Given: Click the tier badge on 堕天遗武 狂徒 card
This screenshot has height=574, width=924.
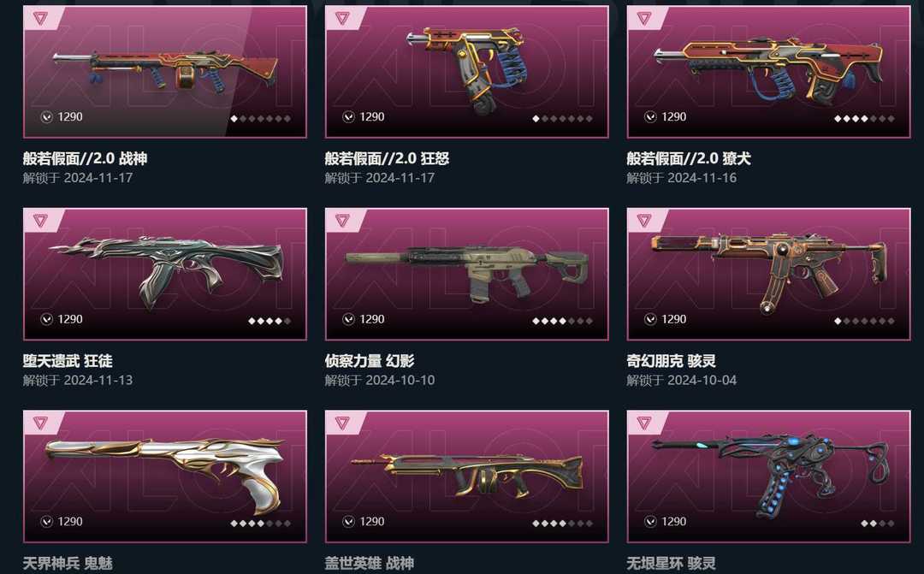Looking at the screenshot, I should click(40, 221).
